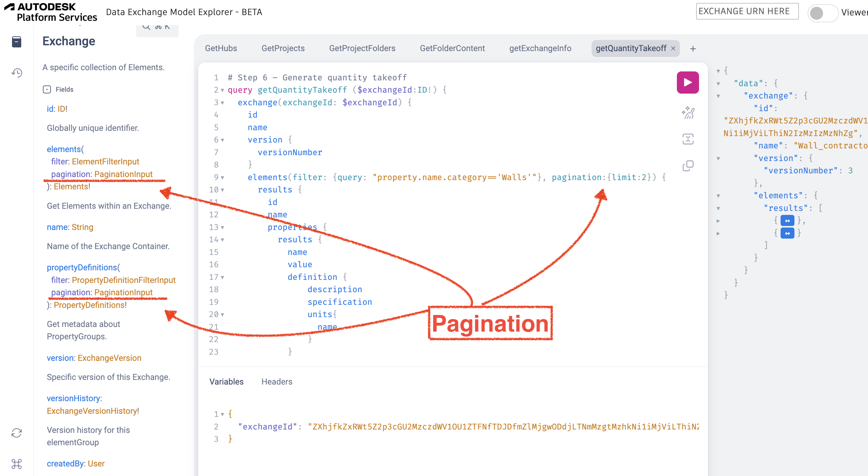Fold the definition block at line 17
Viewport: 868px width, 476px height.
click(x=223, y=277)
